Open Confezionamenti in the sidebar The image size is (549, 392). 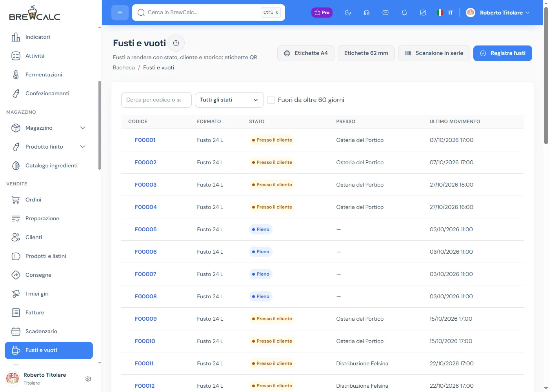[49, 93]
